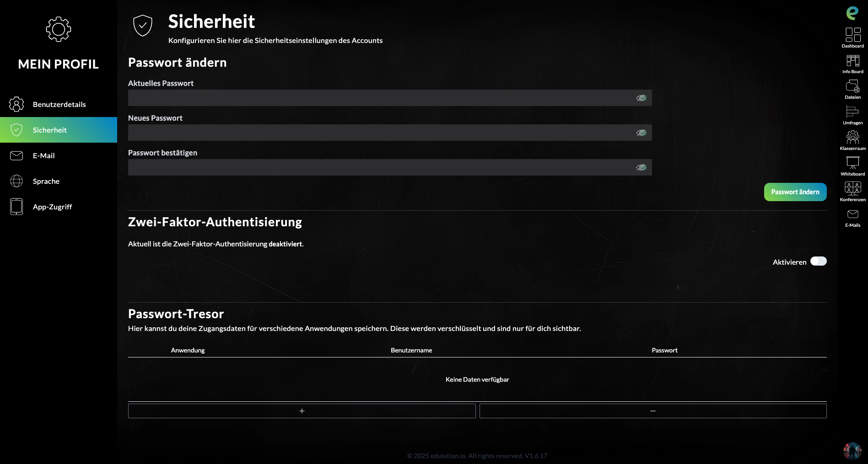This screenshot has width=868, height=464.
Task: Open Konferenzen in the right sidebar
Action: point(852,188)
